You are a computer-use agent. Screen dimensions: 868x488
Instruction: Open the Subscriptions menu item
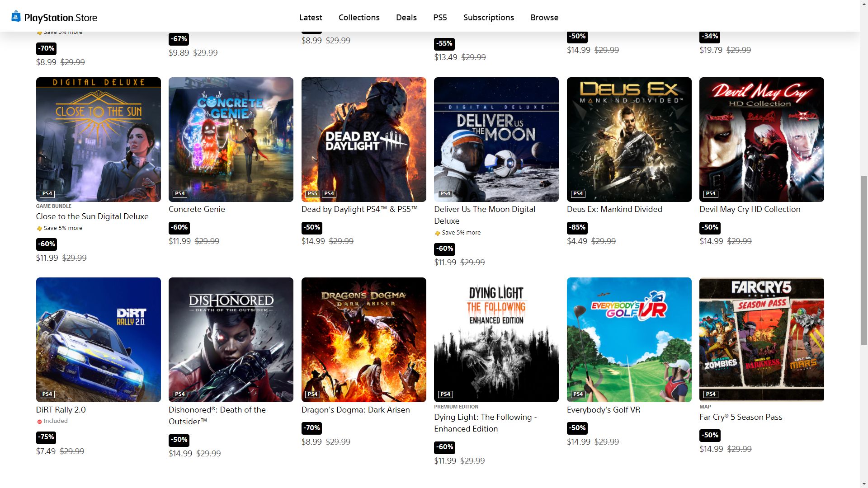pyautogui.click(x=489, y=18)
